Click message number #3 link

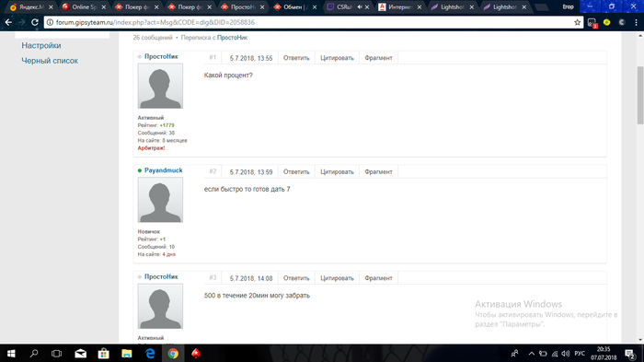click(x=213, y=277)
